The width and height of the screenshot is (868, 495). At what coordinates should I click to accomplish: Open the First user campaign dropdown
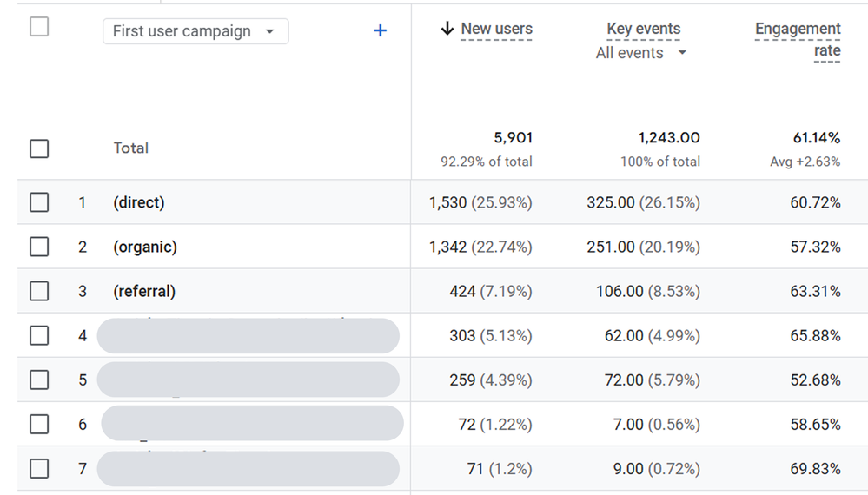(195, 31)
